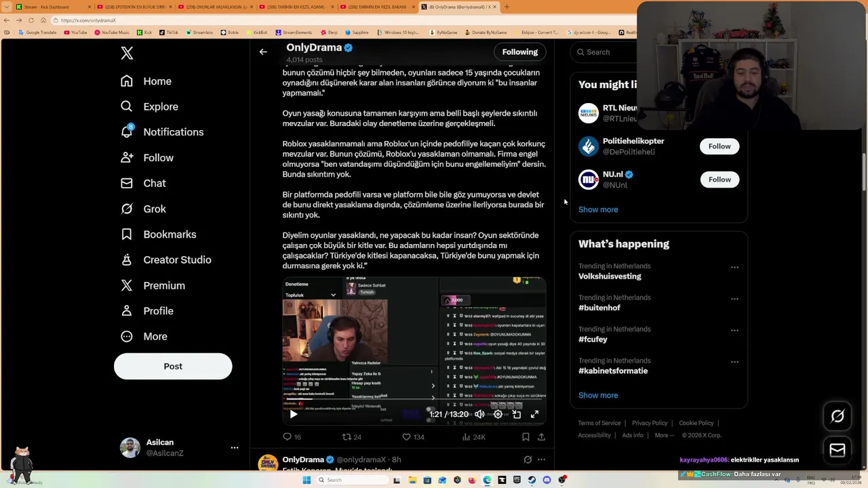Share the OnlyDrama post
Image resolution: width=868 pixels, height=488 pixels.
tap(541, 437)
